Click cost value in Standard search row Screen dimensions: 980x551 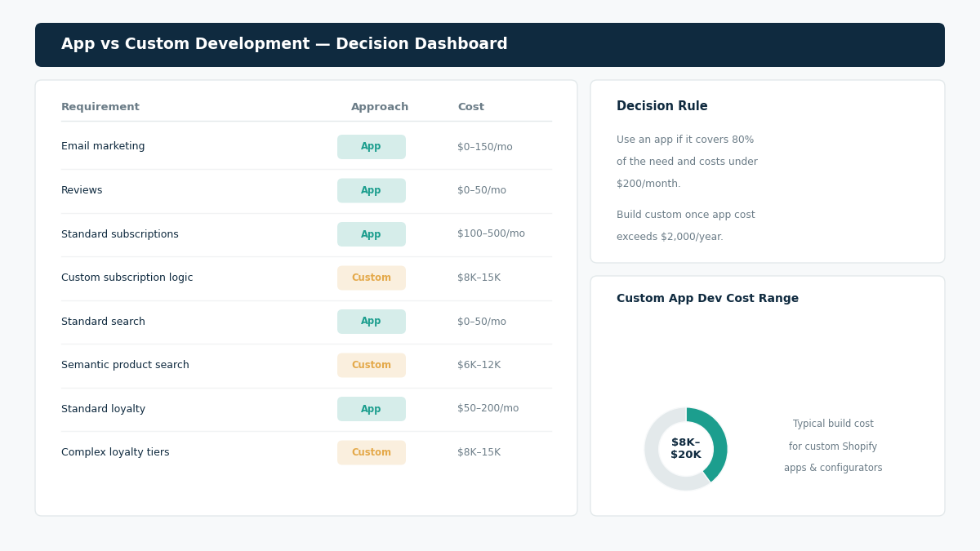(482, 322)
